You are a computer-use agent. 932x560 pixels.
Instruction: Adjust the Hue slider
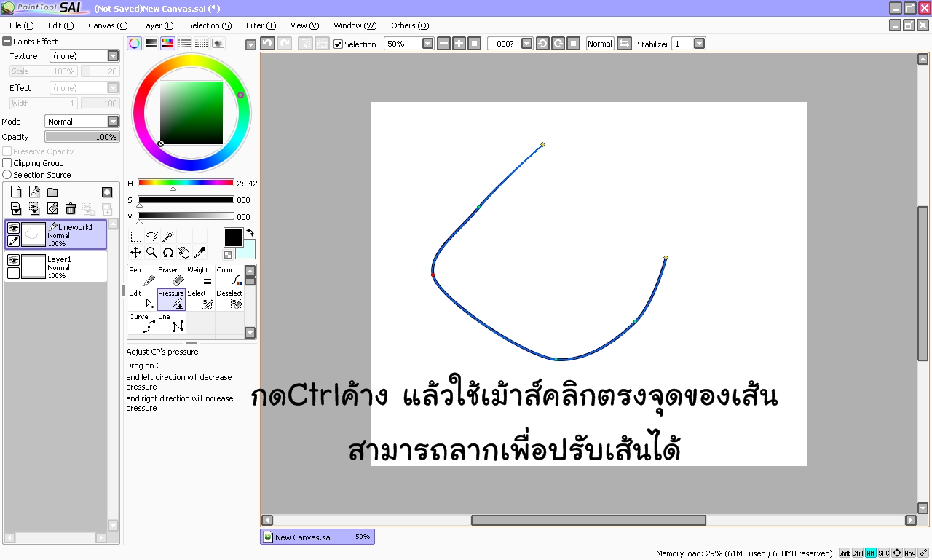click(186, 183)
